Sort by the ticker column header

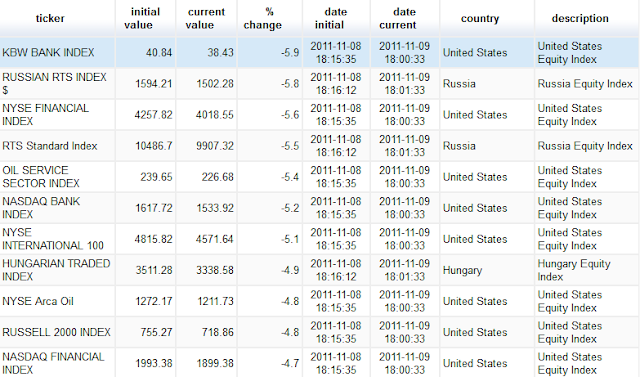tap(50, 18)
